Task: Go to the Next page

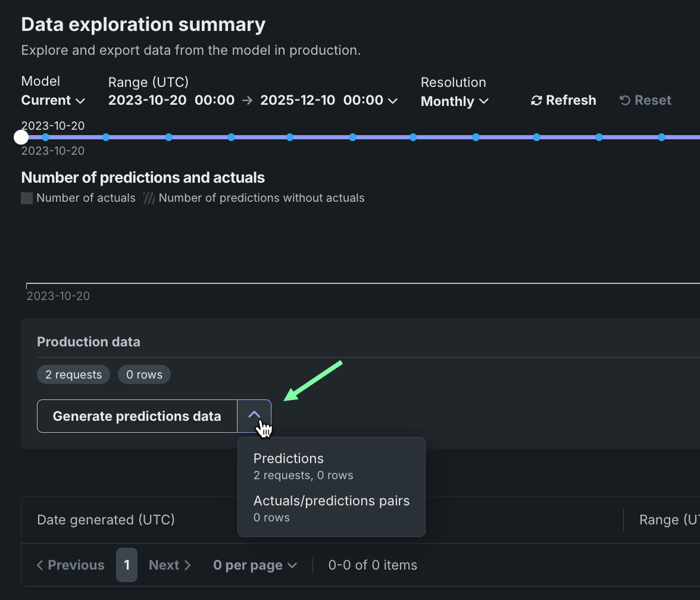Action: pyautogui.click(x=170, y=565)
